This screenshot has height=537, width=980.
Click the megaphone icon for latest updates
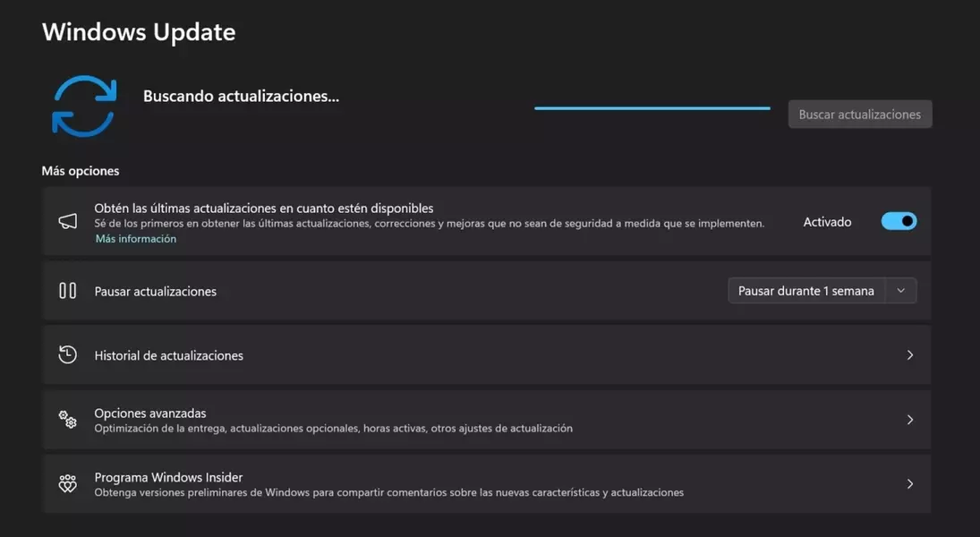point(67,222)
